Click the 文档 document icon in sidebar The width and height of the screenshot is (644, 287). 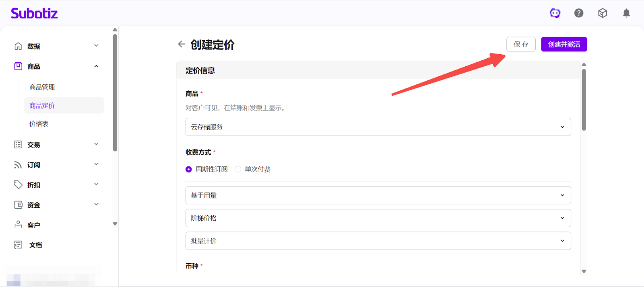click(18, 245)
